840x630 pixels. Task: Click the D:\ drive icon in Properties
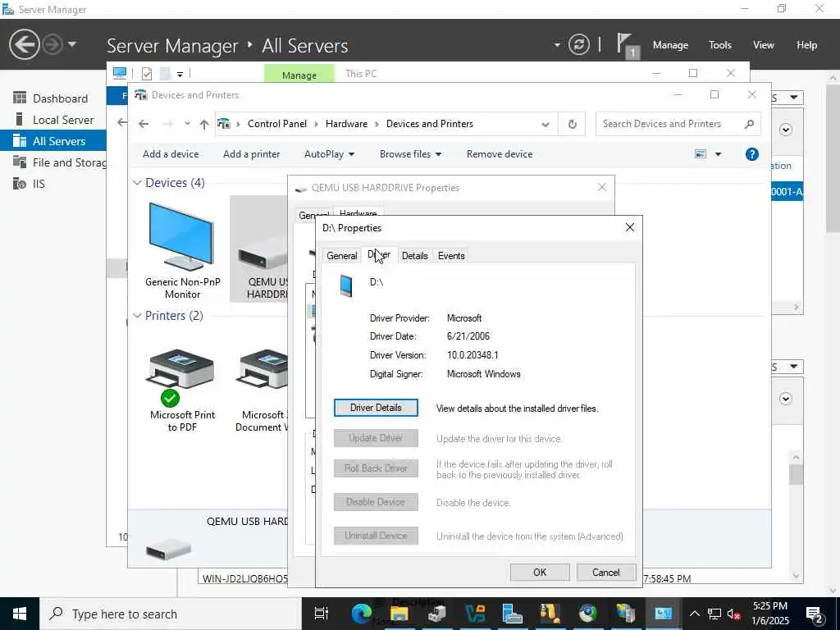coord(346,285)
